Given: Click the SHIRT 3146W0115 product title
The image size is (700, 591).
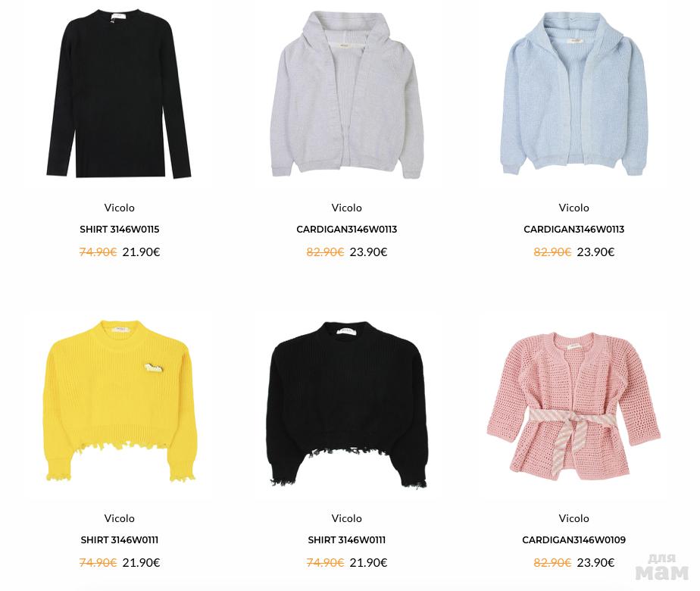Looking at the screenshot, I should [119, 230].
